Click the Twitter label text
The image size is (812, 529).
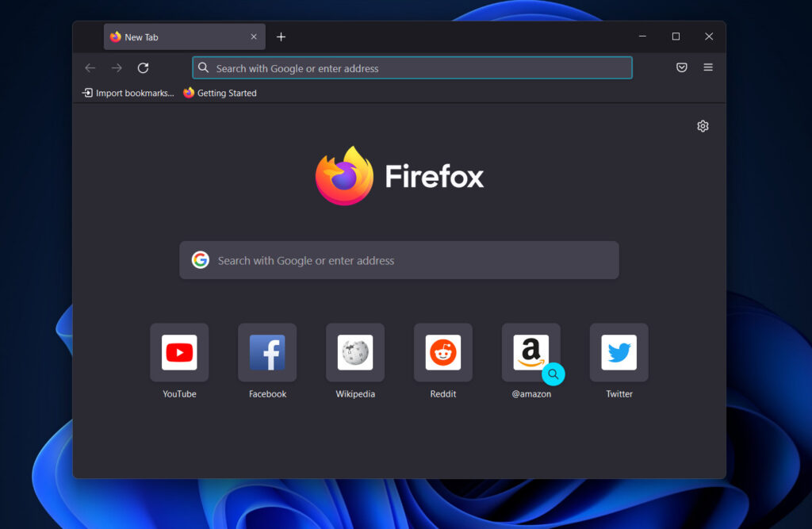(619, 393)
